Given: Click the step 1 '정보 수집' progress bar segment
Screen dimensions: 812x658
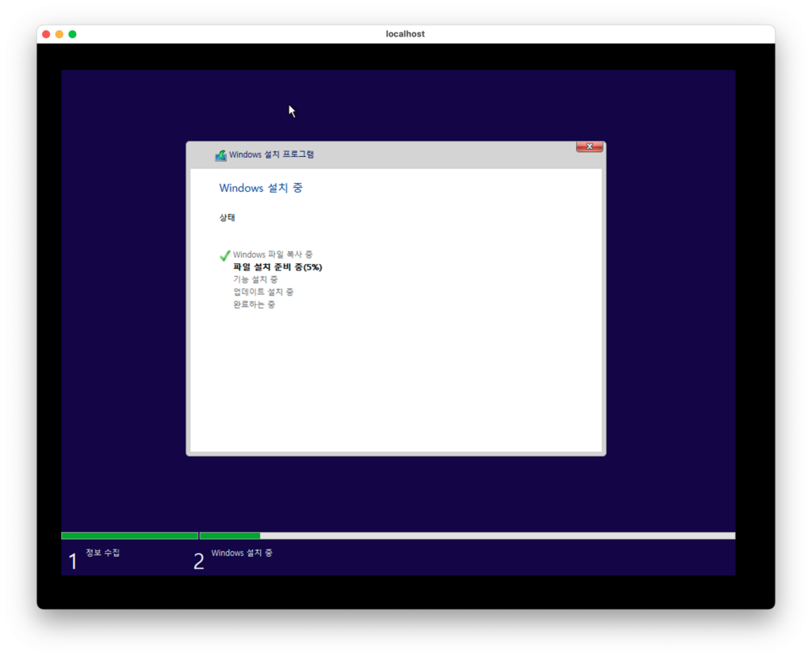Looking at the screenshot, I should pyautogui.click(x=129, y=536).
